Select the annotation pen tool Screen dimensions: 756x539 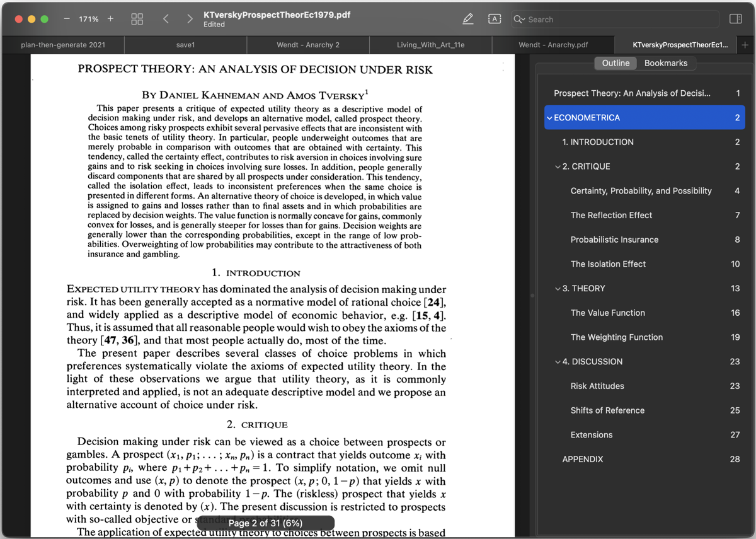[x=467, y=19]
